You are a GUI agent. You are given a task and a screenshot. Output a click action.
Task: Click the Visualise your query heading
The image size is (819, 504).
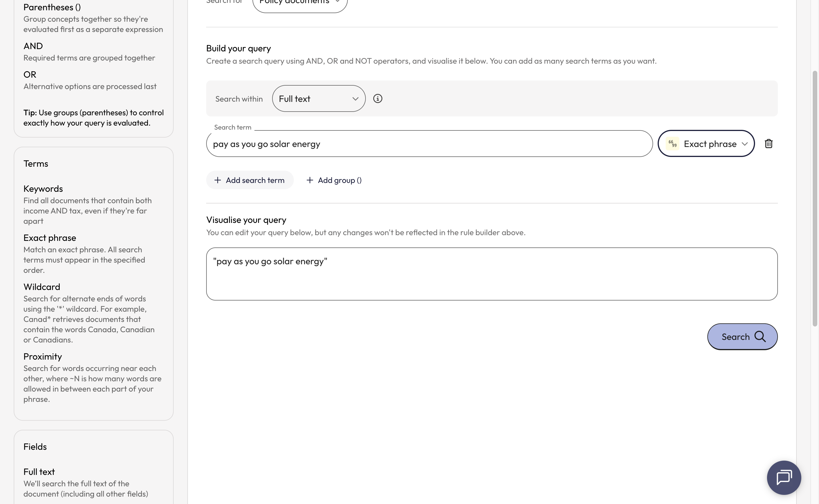pyautogui.click(x=246, y=220)
